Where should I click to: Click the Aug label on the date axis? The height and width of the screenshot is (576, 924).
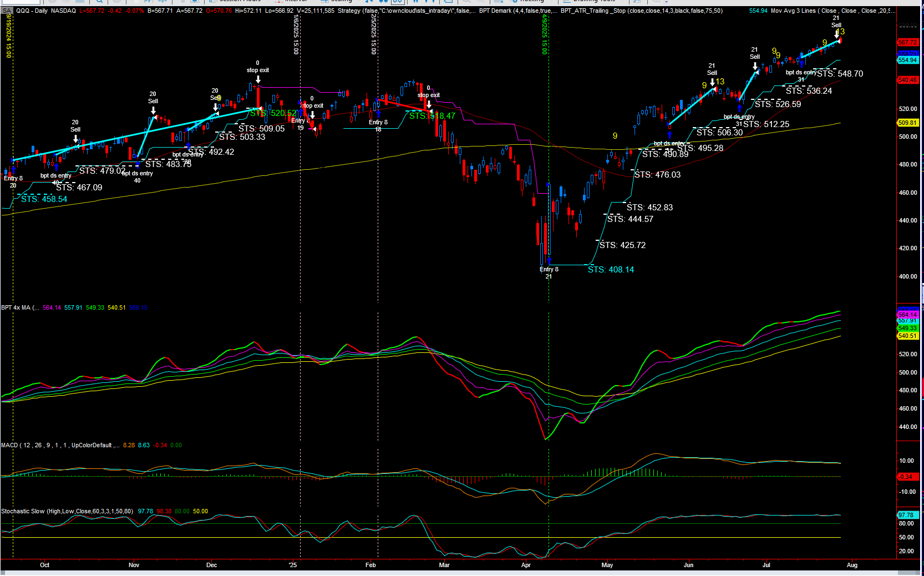[852, 565]
